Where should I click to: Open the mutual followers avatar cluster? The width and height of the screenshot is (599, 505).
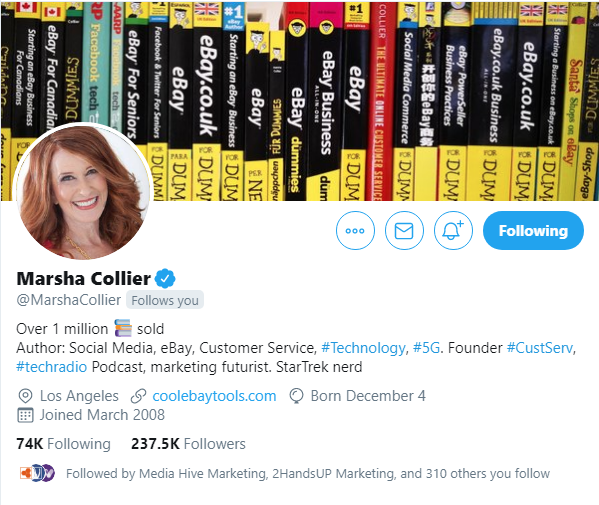(x=37, y=473)
